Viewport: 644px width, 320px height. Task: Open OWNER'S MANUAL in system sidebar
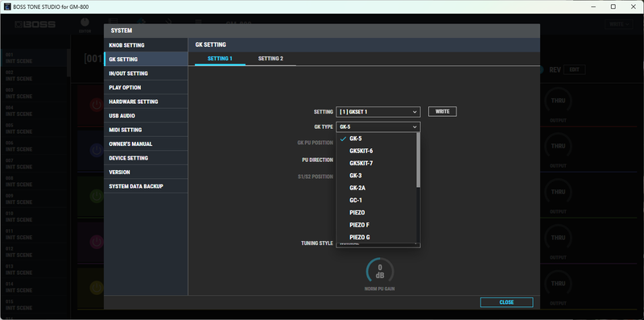pyautogui.click(x=146, y=144)
